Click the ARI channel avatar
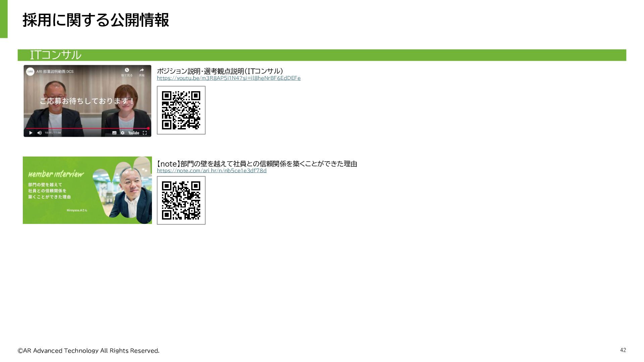The height and width of the screenshot is (362, 644). (30, 71)
